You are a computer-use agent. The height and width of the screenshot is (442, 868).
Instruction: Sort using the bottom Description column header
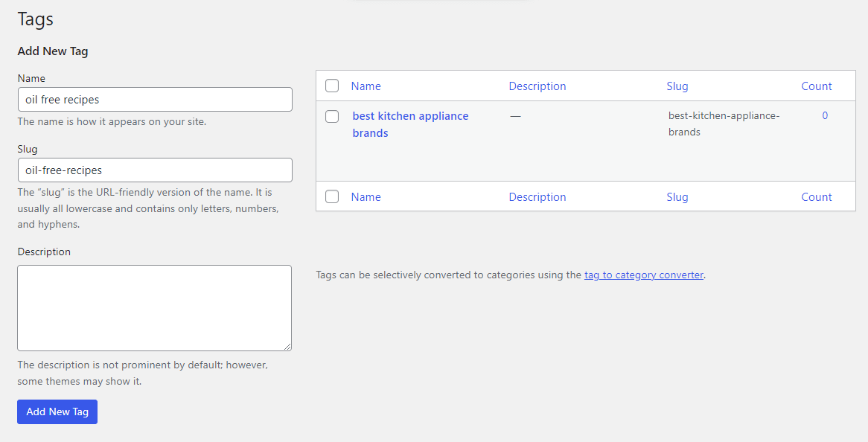tap(537, 196)
